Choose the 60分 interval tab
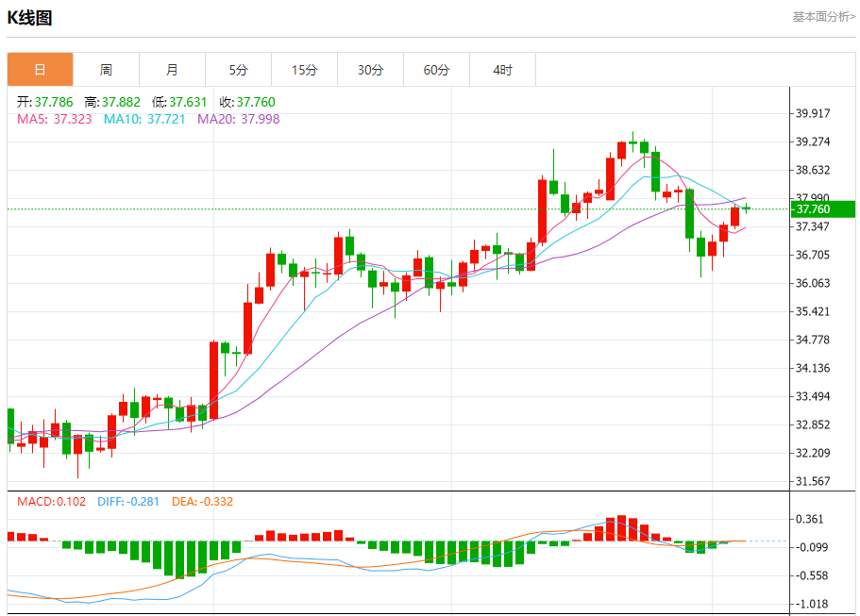Screen dimensions: 860x616 tap(436, 70)
